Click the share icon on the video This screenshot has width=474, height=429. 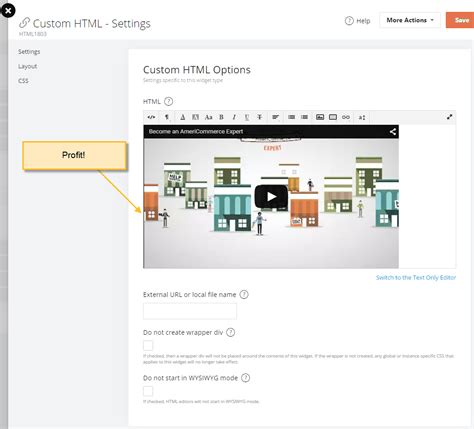[x=393, y=131]
